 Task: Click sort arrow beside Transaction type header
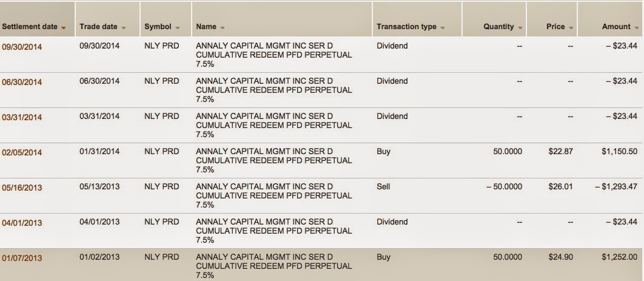pos(443,28)
